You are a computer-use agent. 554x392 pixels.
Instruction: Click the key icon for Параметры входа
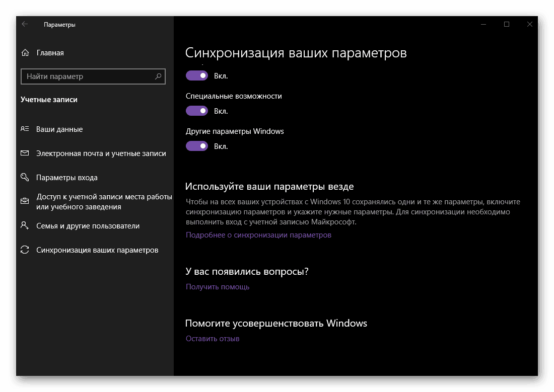click(25, 177)
